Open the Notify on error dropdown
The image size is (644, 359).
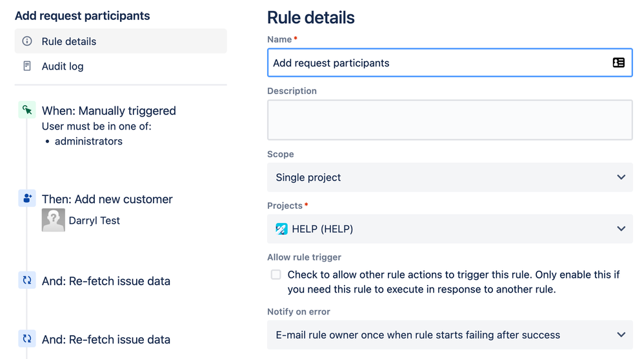449,335
